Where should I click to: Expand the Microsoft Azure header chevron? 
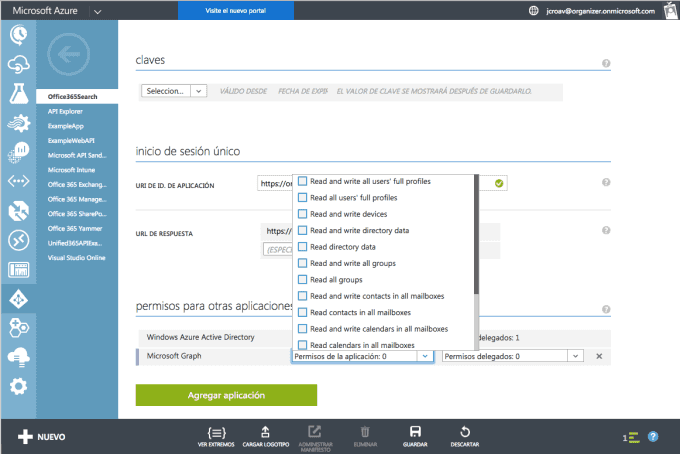tap(98, 12)
